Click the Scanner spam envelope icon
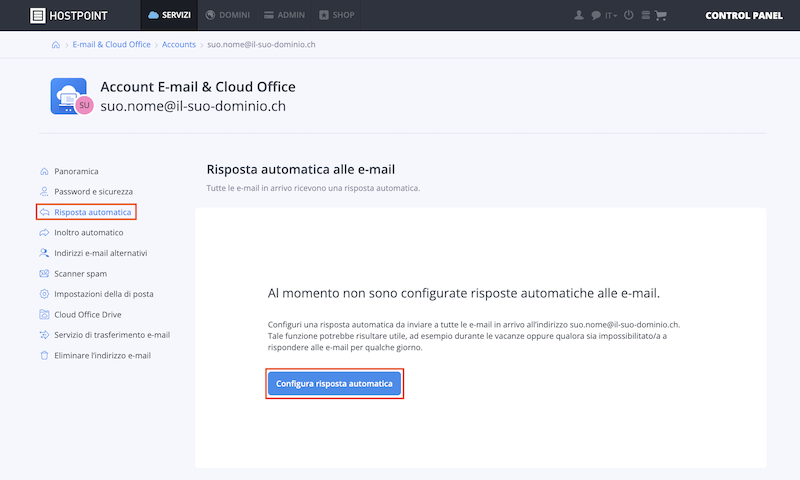This screenshot has width=800, height=480. (x=44, y=273)
